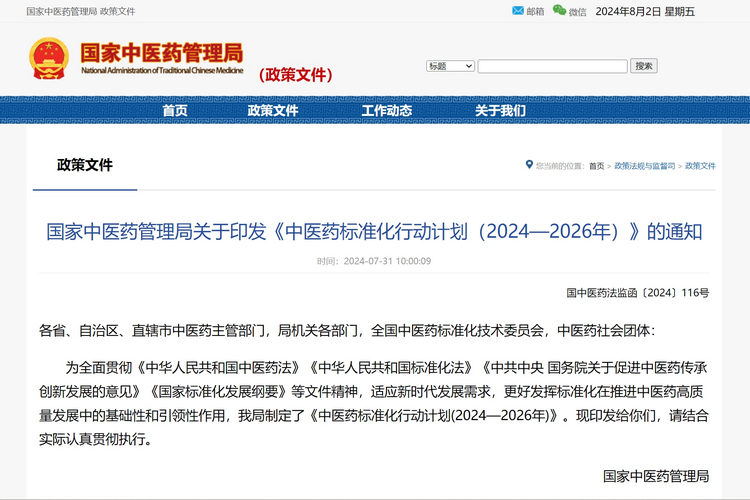Click the 邮箱 text link
The width and height of the screenshot is (750, 500).
click(535, 12)
